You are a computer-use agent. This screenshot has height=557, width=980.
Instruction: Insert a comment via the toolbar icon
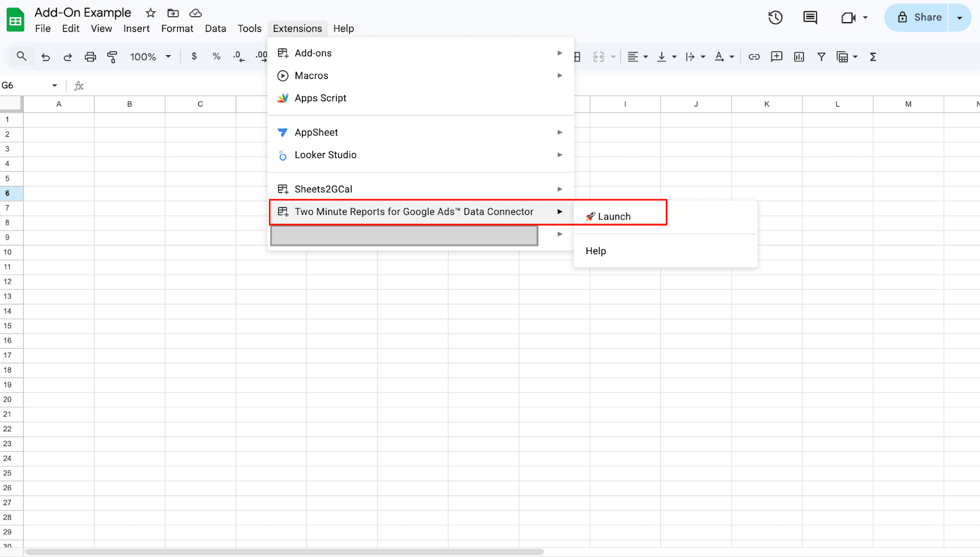tap(776, 56)
